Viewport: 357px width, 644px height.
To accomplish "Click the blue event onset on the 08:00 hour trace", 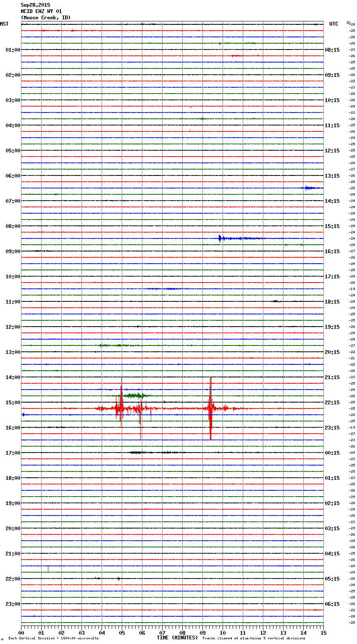I will (x=220, y=238).
